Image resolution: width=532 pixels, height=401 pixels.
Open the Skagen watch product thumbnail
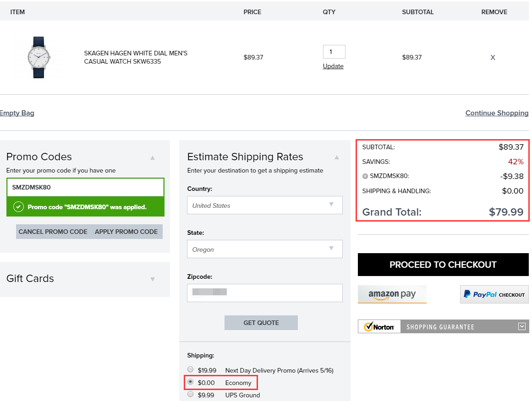(38, 57)
